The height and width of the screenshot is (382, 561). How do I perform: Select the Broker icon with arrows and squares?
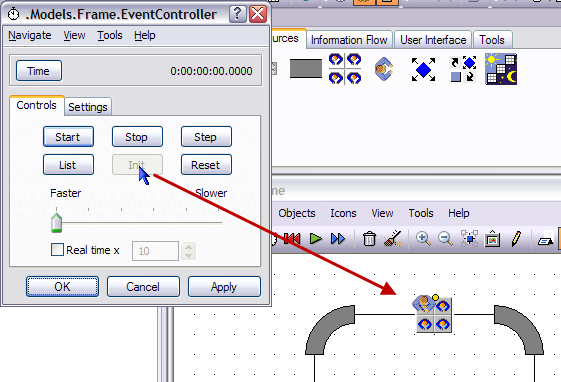point(463,69)
